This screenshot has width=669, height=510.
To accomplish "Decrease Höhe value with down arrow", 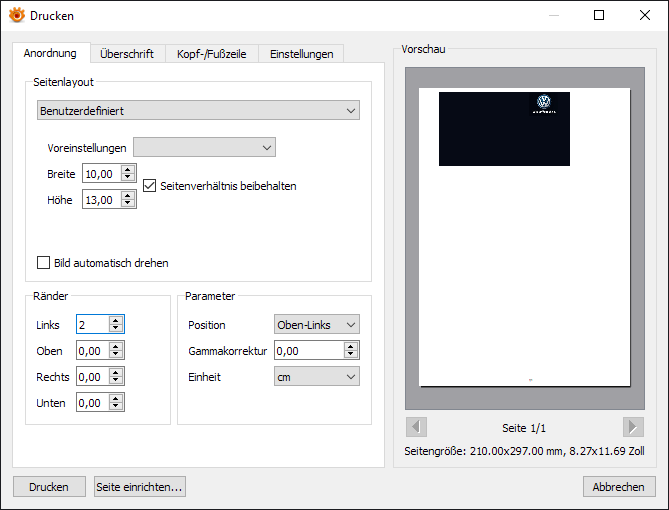I will pyautogui.click(x=128, y=204).
